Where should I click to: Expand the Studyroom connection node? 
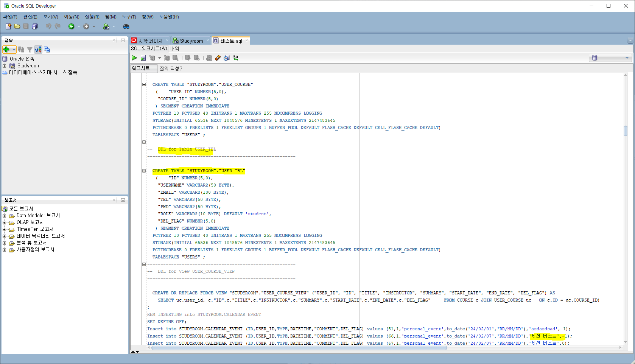5,66
